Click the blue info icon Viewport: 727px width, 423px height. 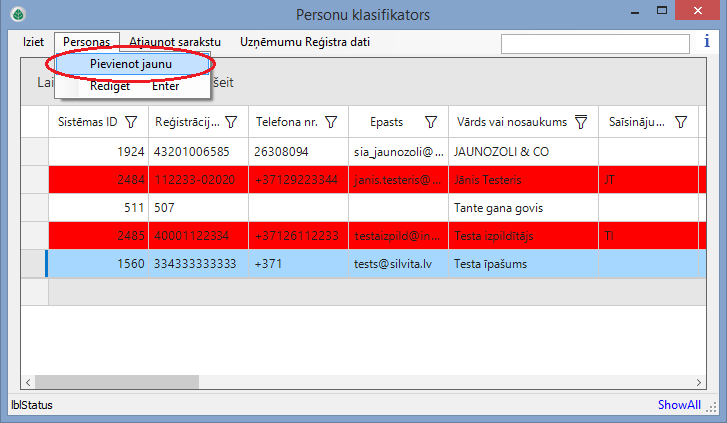pos(707,41)
